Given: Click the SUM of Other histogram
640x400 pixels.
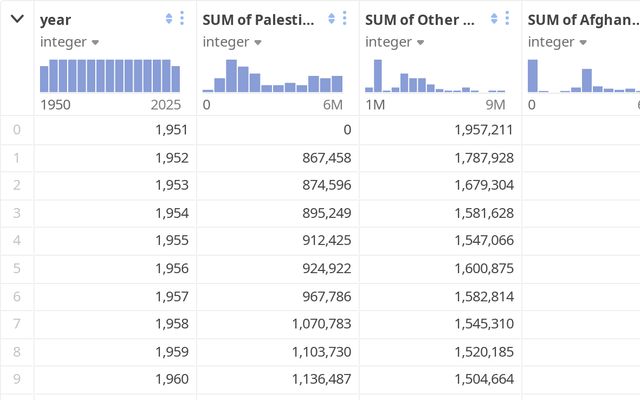Looking at the screenshot, I should pos(435,75).
